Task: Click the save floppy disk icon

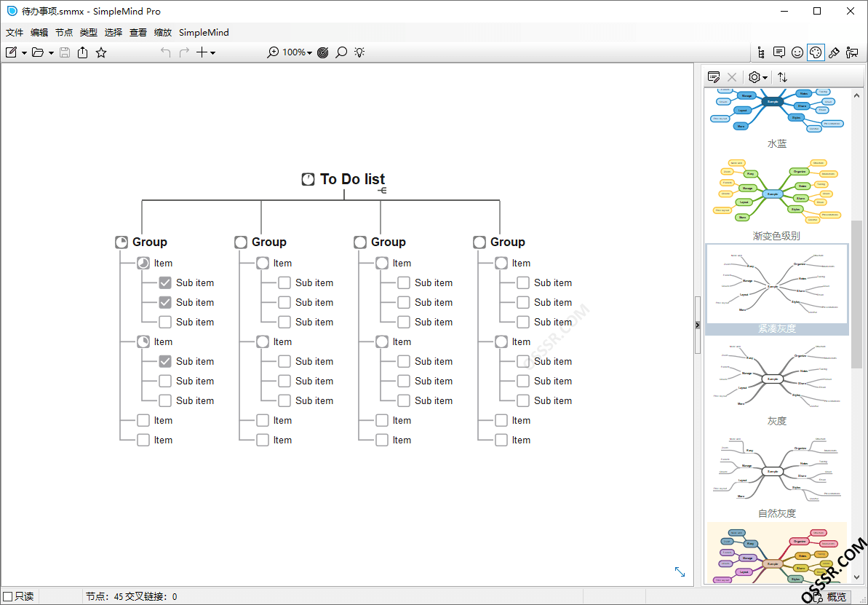Action: coord(65,52)
